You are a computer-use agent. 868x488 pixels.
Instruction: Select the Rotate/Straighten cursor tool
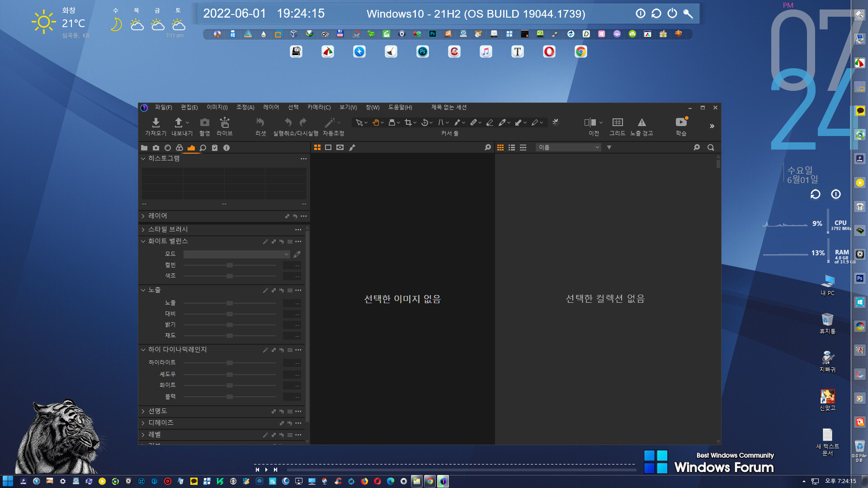[424, 122]
